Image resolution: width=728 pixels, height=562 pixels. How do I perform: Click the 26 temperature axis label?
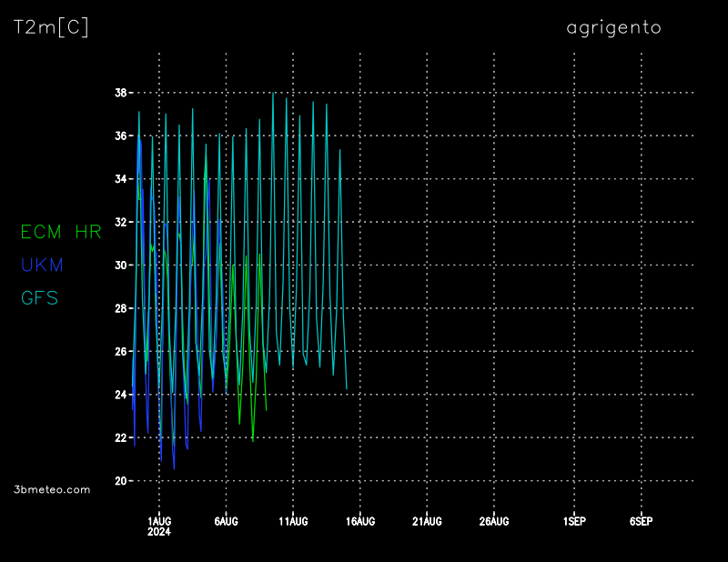coord(119,352)
